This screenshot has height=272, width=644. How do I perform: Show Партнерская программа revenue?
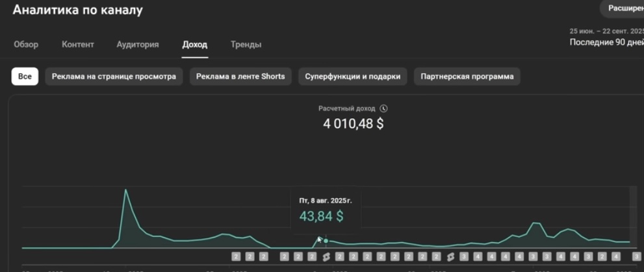click(467, 76)
